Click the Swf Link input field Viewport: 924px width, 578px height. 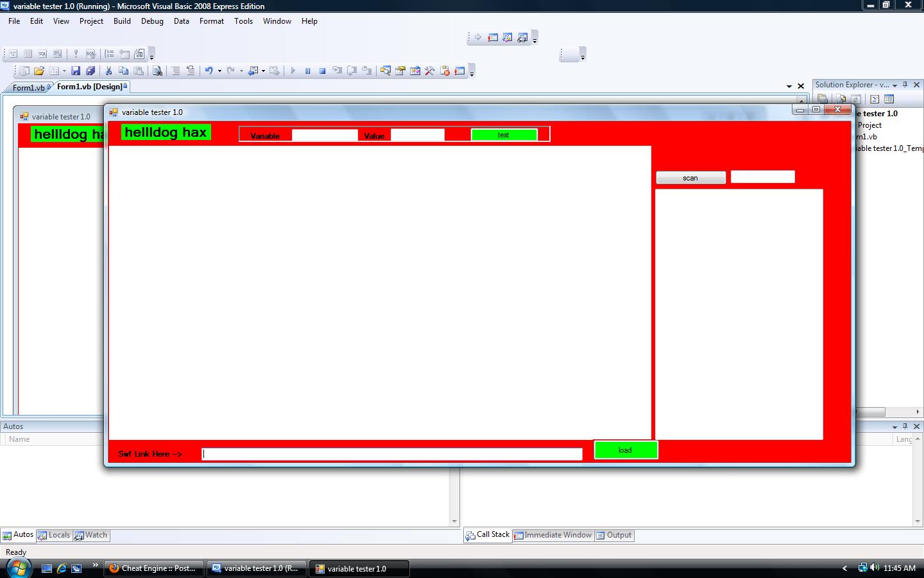point(392,454)
